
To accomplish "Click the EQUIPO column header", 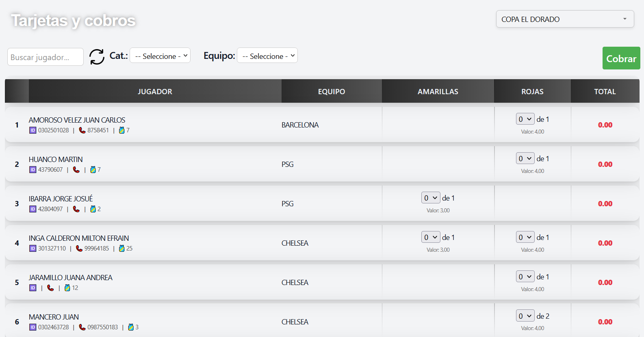I will click(x=332, y=91).
